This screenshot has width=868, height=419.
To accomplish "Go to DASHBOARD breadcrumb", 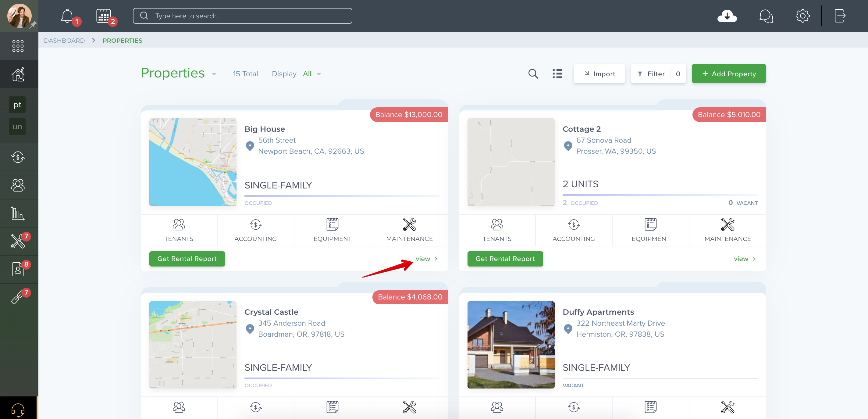I will click(x=64, y=41).
